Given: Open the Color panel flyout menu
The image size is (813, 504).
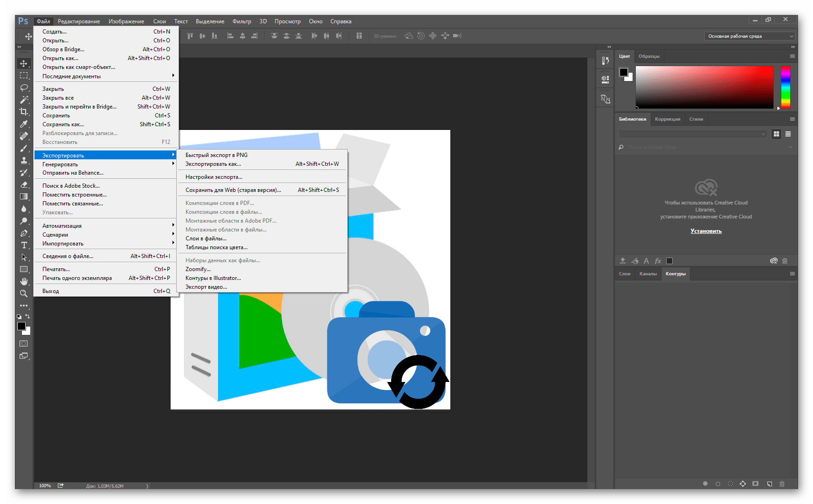Looking at the screenshot, I should coord(792,56).
